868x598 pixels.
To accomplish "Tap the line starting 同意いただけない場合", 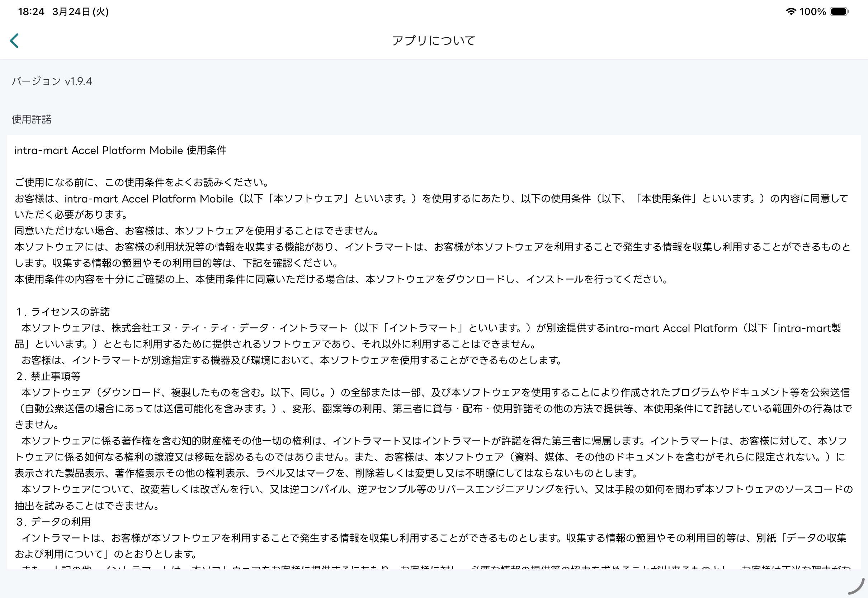I will [x=198, y=231].
